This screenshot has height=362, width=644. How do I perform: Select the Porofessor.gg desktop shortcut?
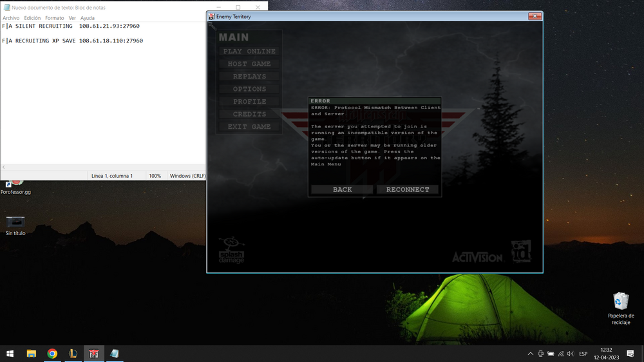click(15, 187)
